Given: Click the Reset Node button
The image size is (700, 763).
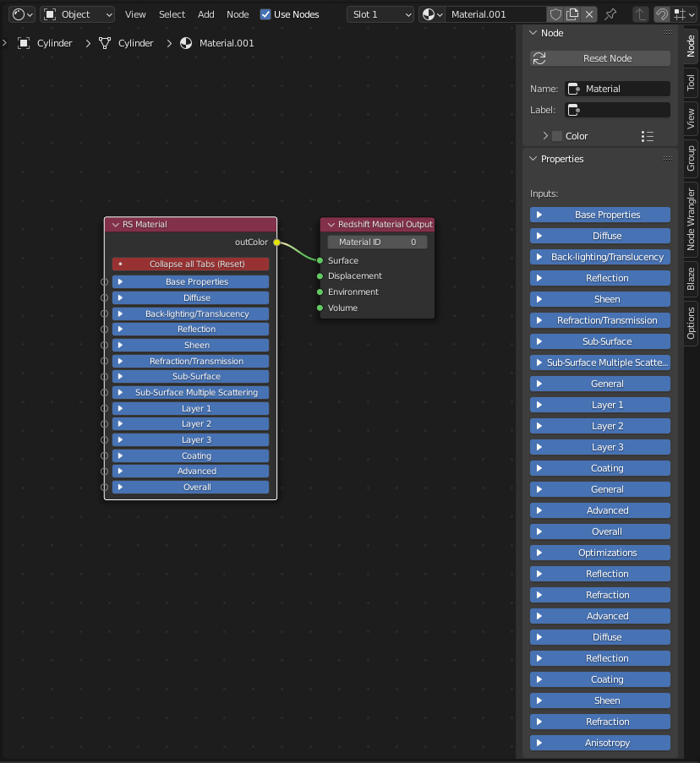Looking at the screenshot, I should 600,58.
